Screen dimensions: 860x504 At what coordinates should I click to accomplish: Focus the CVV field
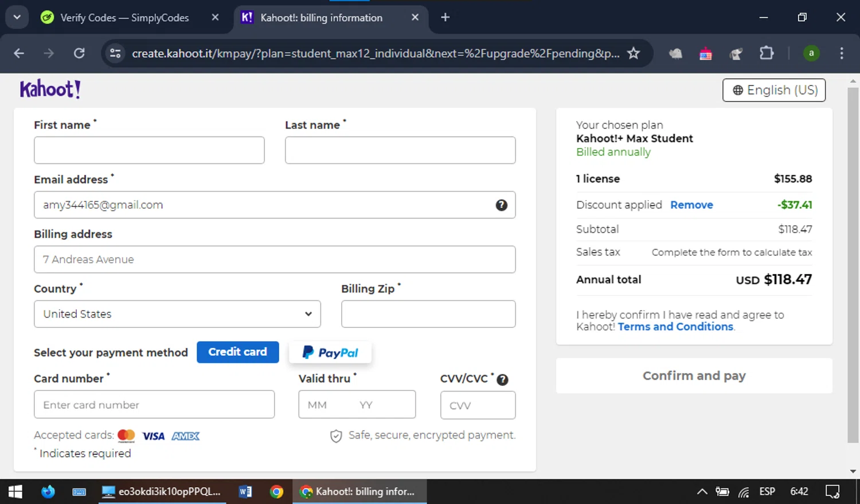point(478,405)
